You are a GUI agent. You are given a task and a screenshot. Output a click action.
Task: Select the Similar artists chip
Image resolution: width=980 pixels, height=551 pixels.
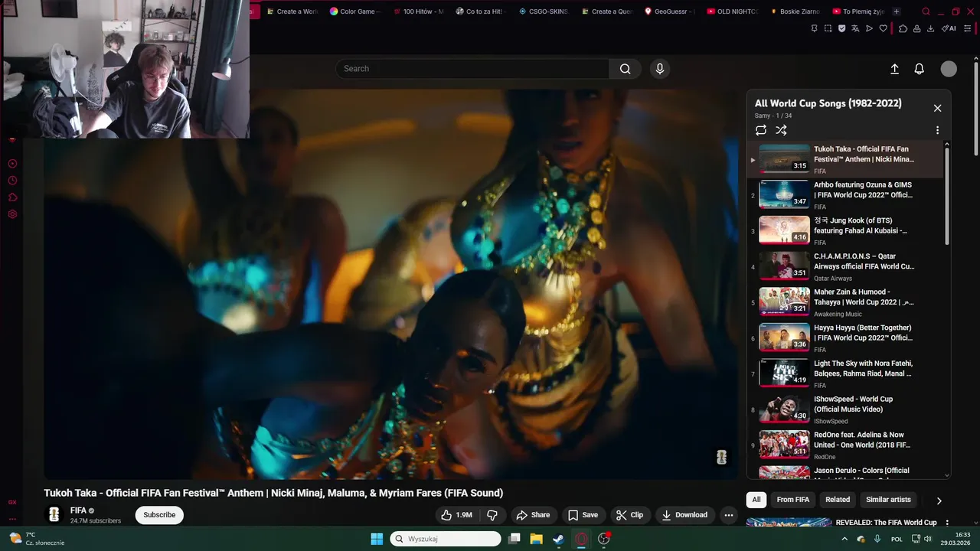888,500
